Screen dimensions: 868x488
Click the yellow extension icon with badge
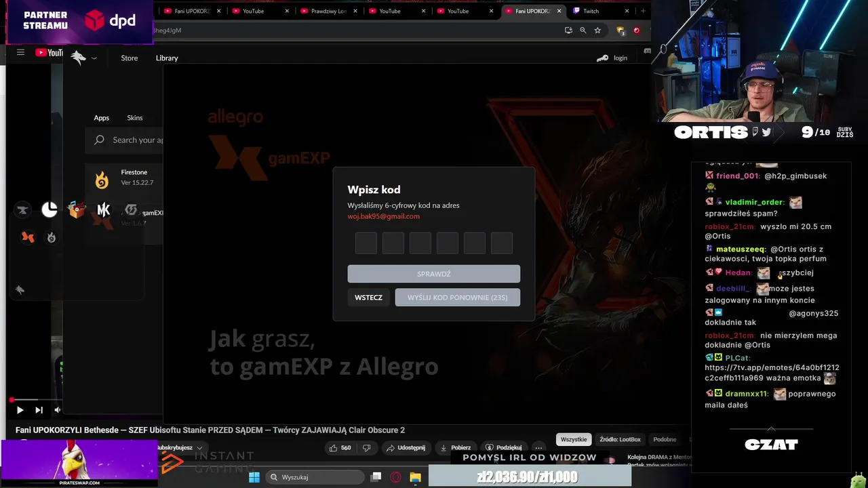620,30
